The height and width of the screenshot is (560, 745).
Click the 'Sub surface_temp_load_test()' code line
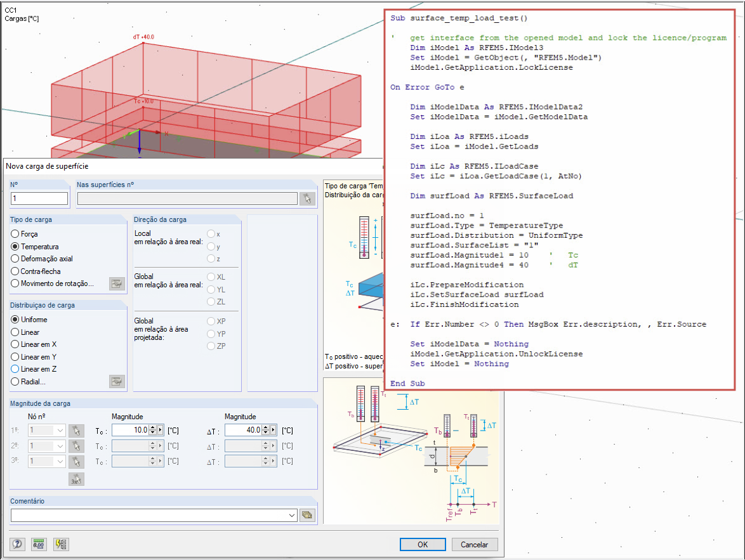[x=459, y=18]
